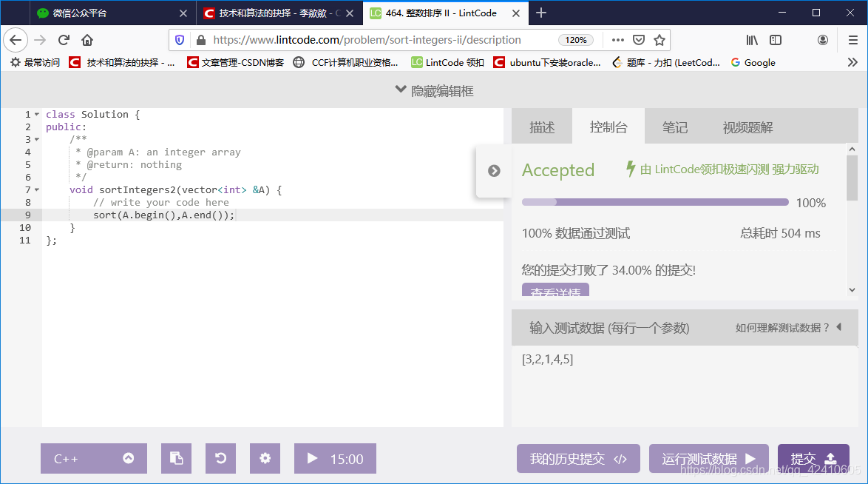Screen dimensions: 868x484
Task: Click the 提交 submit button
Action: pos(813,458)
